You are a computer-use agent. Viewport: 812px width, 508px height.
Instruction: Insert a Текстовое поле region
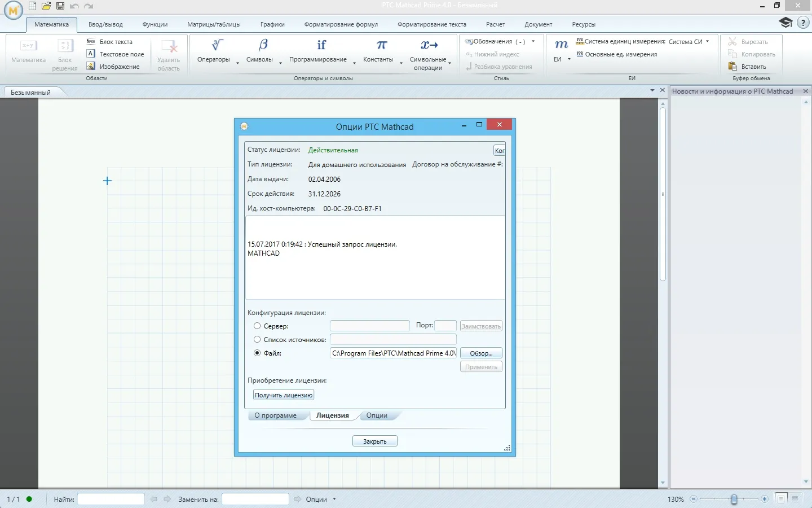coord(115,54)
